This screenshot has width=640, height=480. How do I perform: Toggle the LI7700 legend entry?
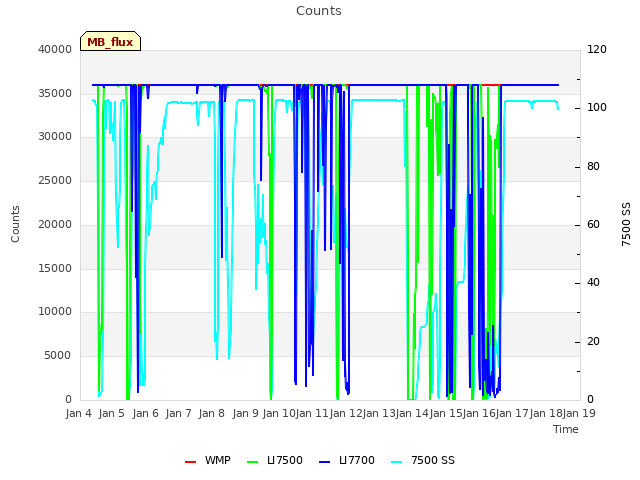[x=347, y=460]
